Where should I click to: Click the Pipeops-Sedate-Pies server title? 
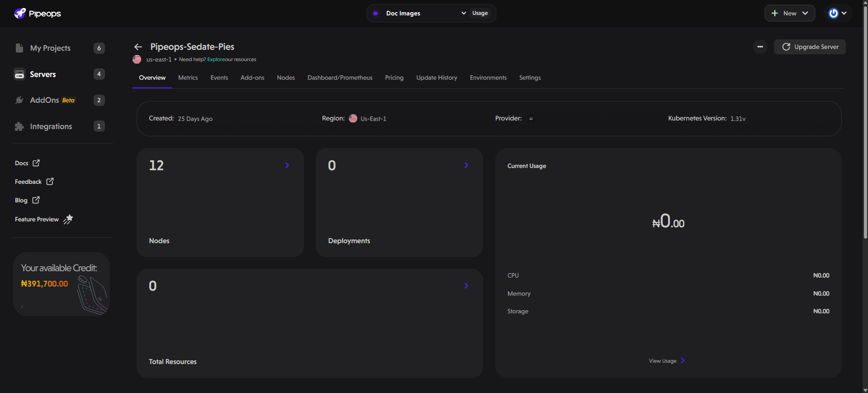tap(192, 47)
